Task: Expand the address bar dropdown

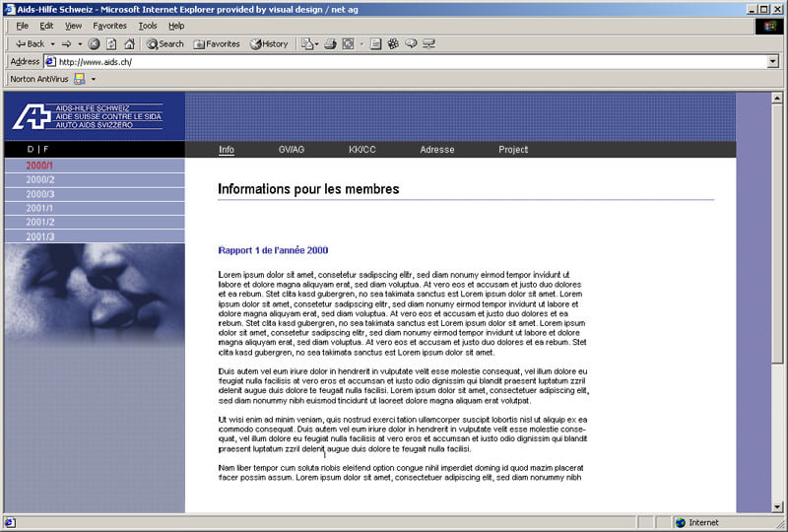Action: click(773, 62)
